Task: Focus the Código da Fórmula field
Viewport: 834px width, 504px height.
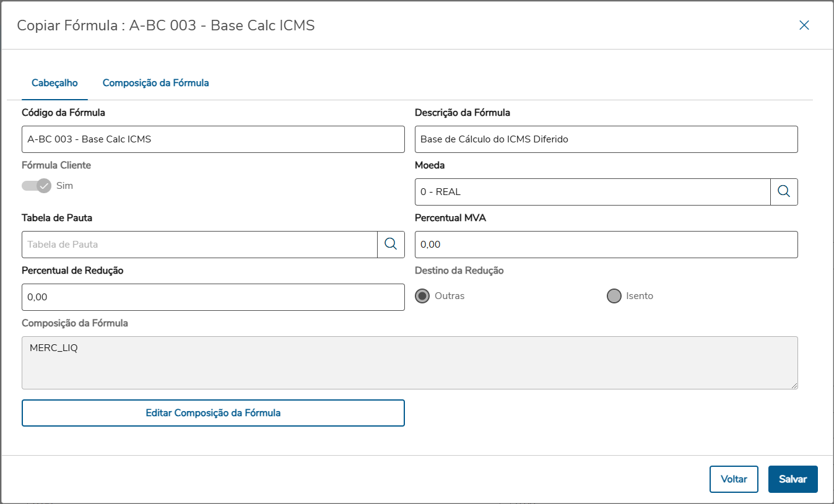Action: (213, 139)
